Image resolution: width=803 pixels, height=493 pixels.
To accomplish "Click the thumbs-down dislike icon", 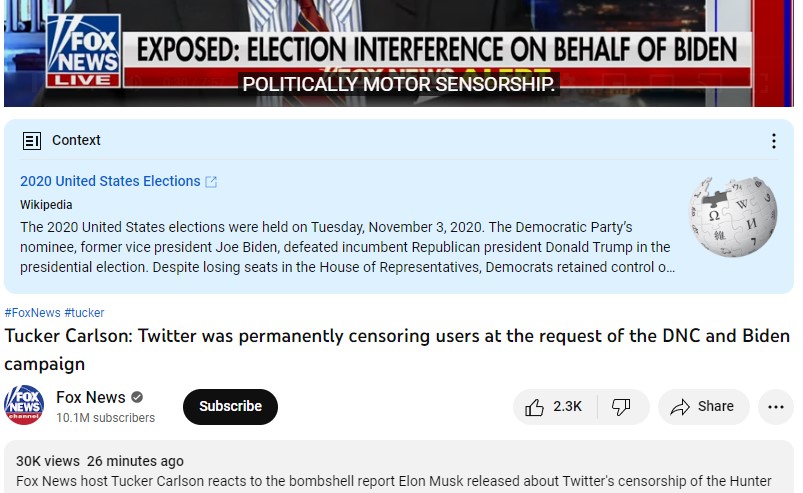I will point(621,407).
